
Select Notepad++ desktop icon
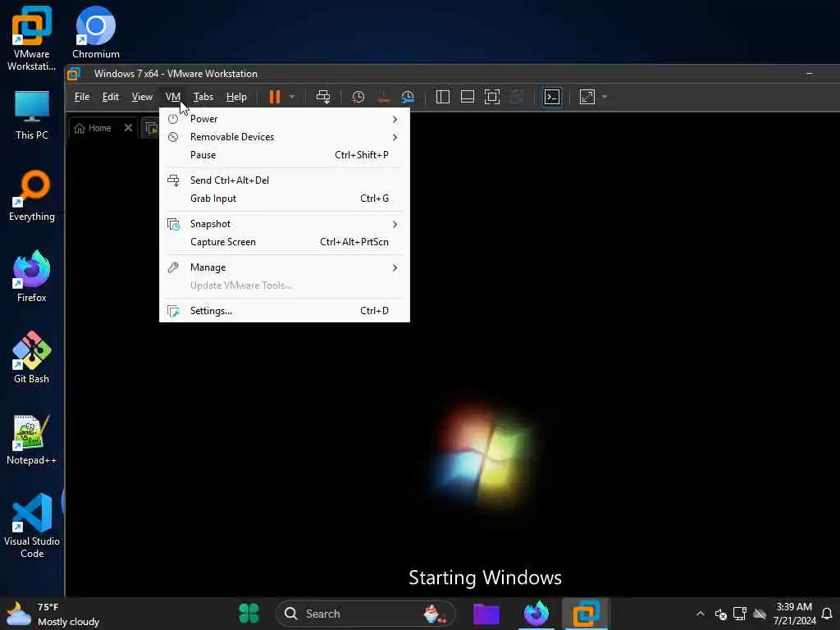32,440
